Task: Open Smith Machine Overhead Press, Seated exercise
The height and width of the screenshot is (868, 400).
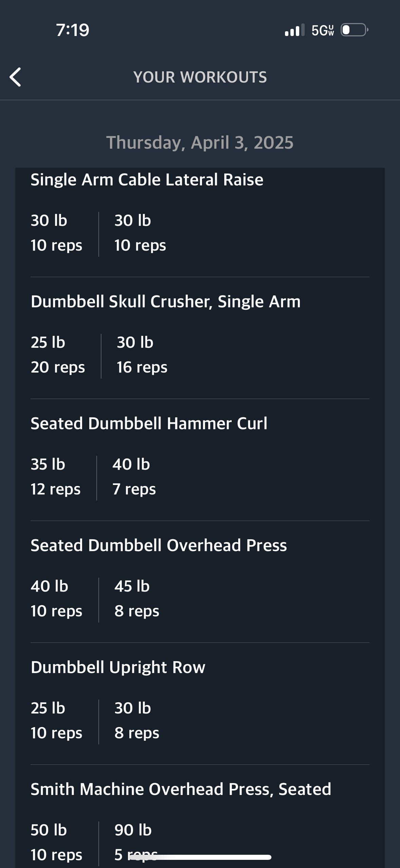Action: (x=181, y=789)
